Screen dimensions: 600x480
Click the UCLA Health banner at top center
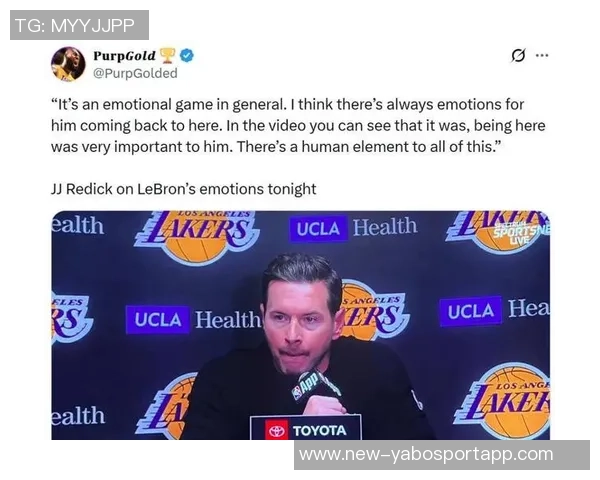click(354, 228)
